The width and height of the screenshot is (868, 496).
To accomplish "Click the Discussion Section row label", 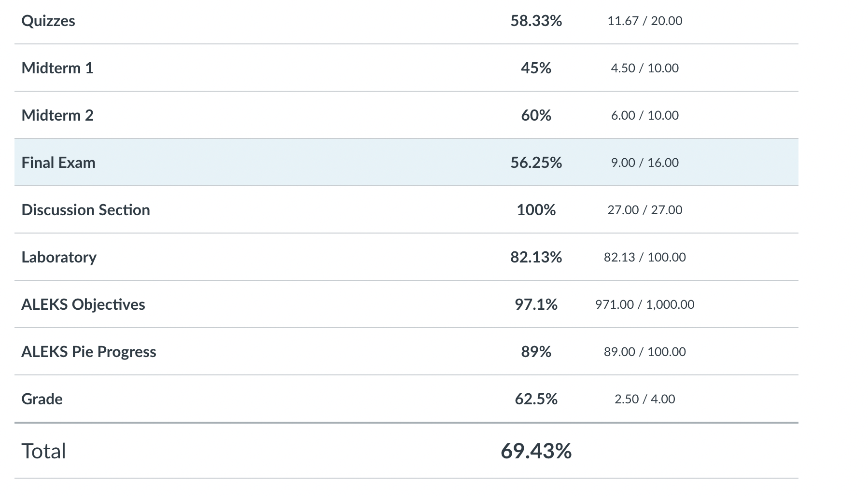I will point(85,210).
